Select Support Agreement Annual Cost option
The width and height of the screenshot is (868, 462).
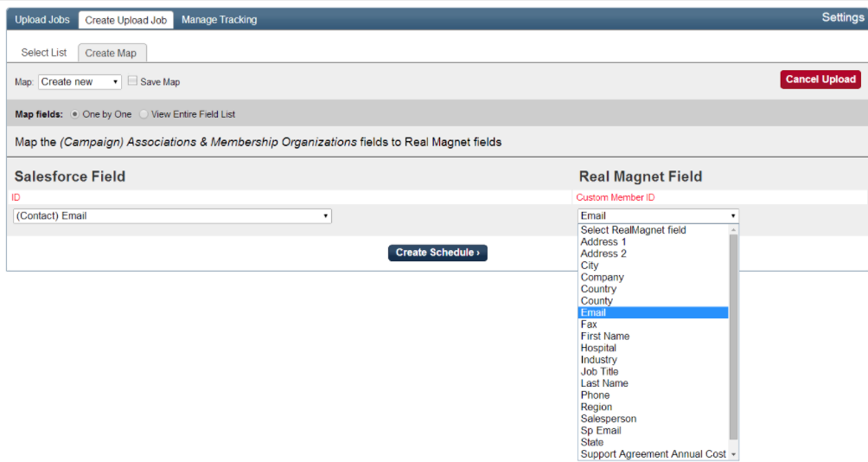click(x=654, y=454)
